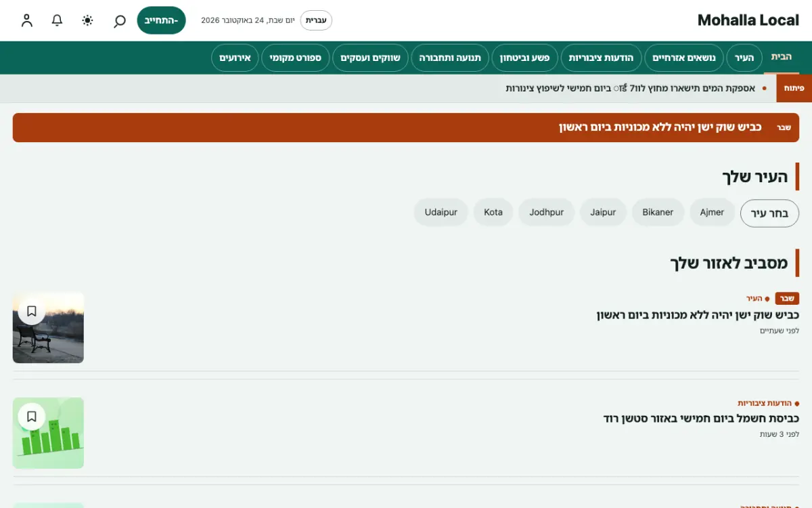Open the אירועים category
Viewport: 812px width, 508px height.
[x=235, y=58]
